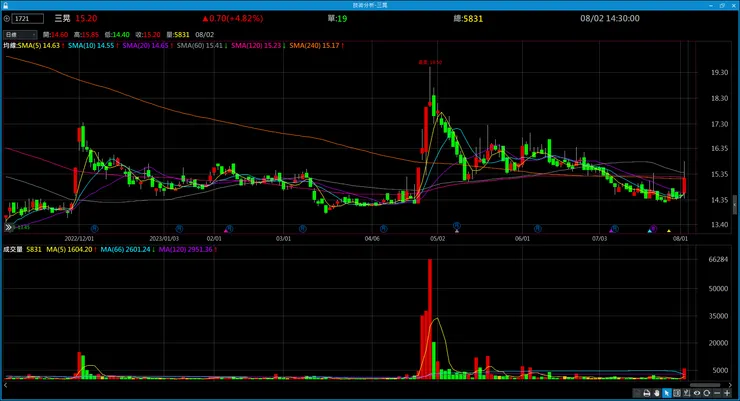Click the high price 高:15.85 text
This screenshot has height=401, width=740.
pyautogui.click(x=86, y=34)
